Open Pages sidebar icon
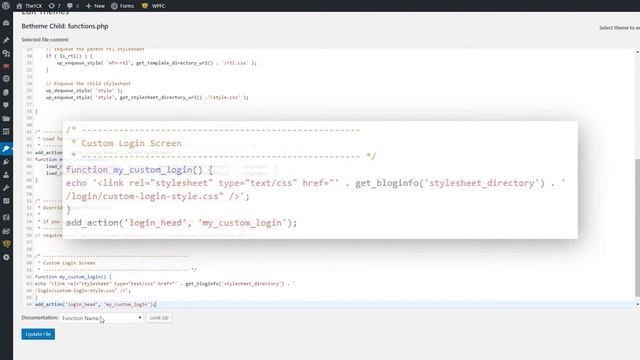 6,92
